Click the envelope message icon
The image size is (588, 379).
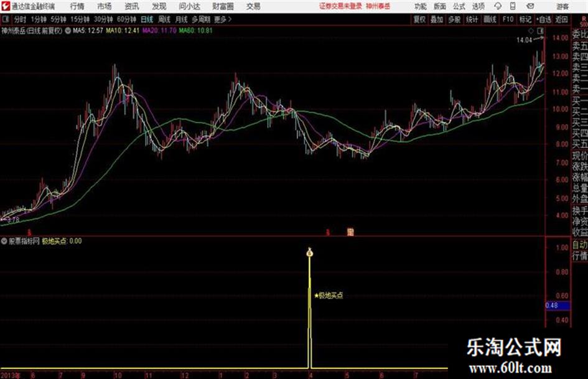pos(530,6)
